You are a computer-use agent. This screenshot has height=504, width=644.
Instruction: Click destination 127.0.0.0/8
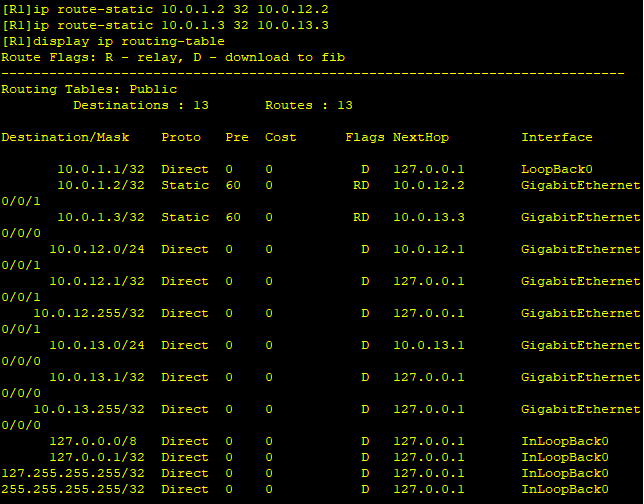pyautogui.click(x=93, y=442)
